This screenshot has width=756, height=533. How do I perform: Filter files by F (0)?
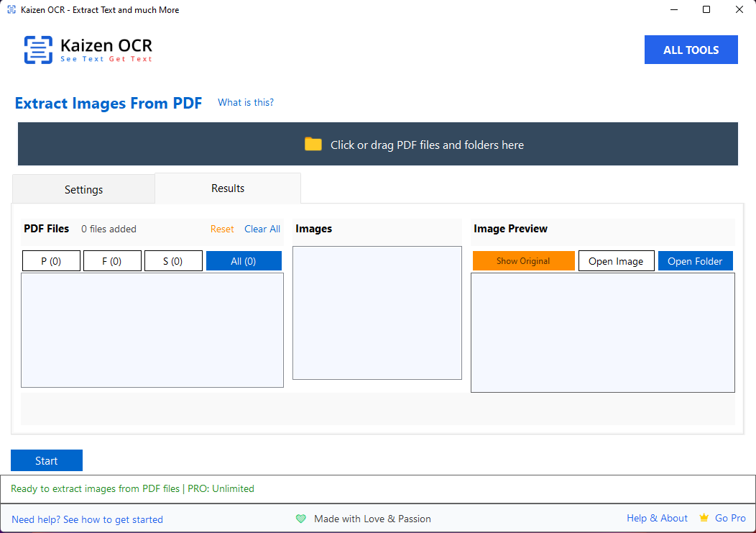coord(112,261)
